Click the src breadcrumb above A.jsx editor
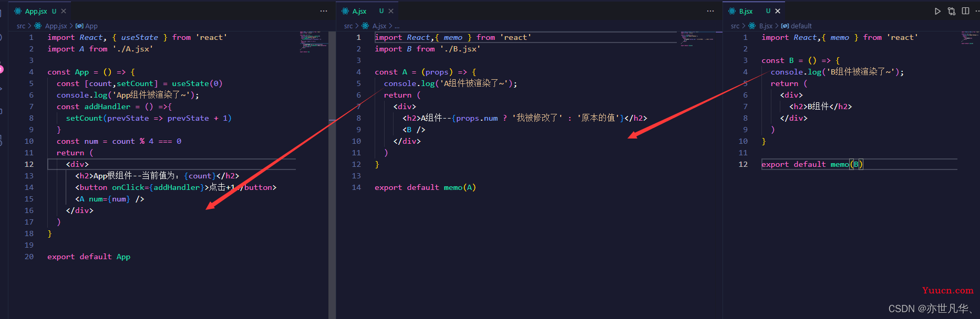 pos(348,26)
